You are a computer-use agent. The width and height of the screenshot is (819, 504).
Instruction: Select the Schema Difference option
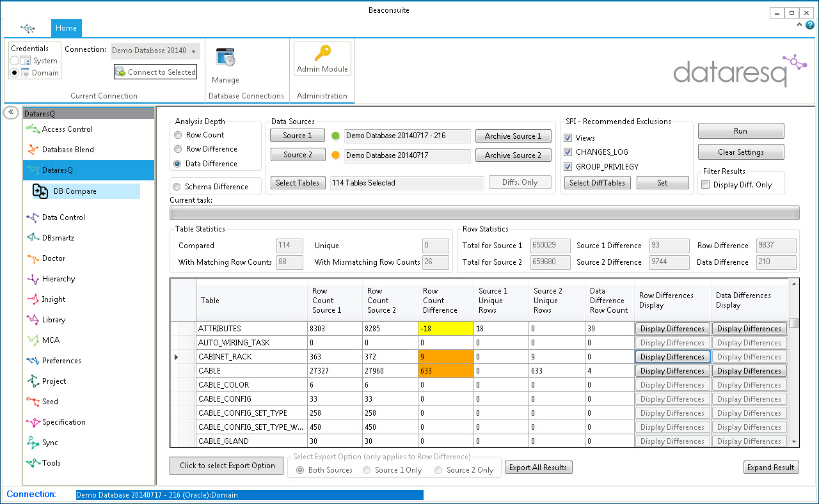point(177,187)
